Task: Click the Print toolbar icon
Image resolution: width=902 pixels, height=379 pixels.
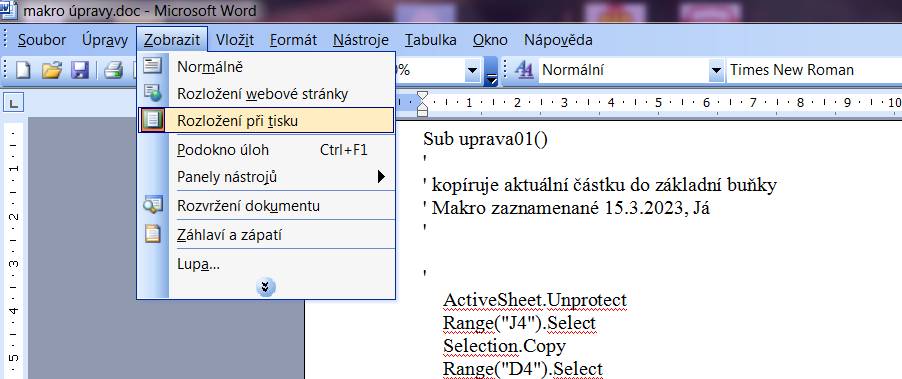Action: click(114, 70)
